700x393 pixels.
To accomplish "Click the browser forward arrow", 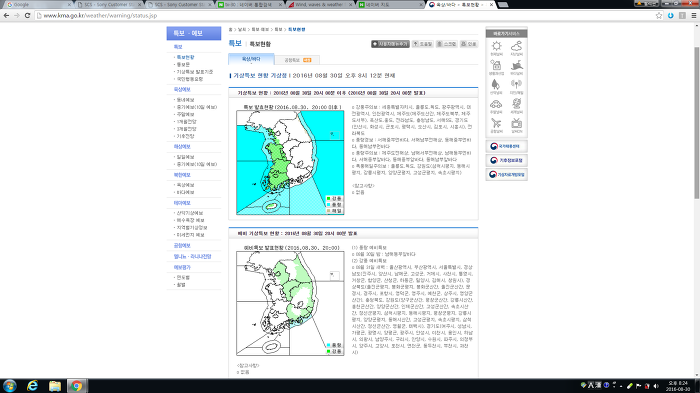I will coord(17,16).
